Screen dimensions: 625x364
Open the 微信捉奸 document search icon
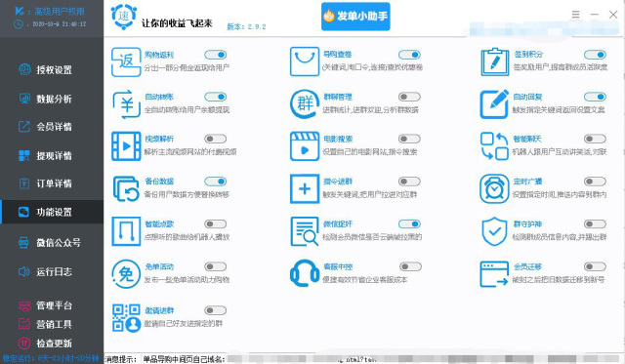305,231
